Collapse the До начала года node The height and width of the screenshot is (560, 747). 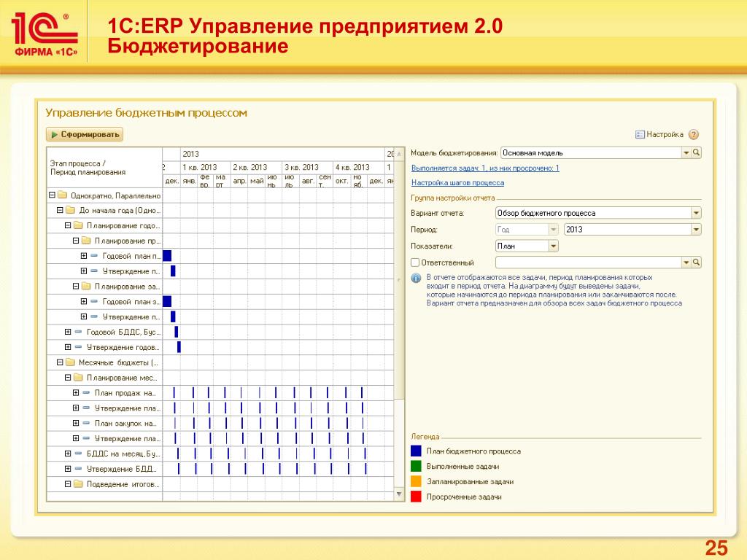coord(60,210)
